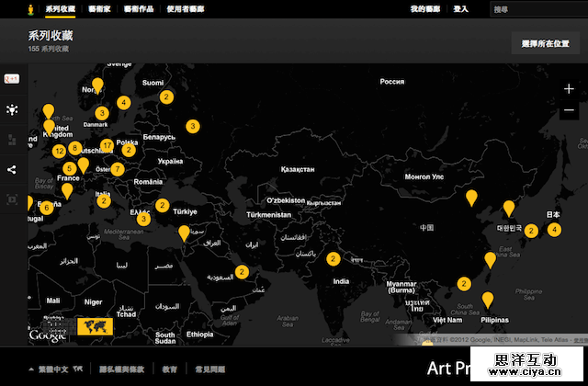Open the 我的藝廊 link

(424, 9)
